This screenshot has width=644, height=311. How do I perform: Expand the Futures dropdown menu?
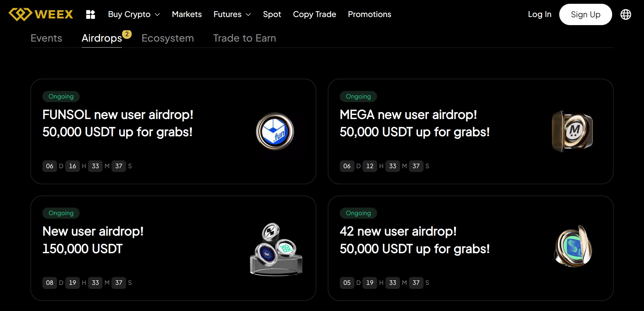[232, 14]
